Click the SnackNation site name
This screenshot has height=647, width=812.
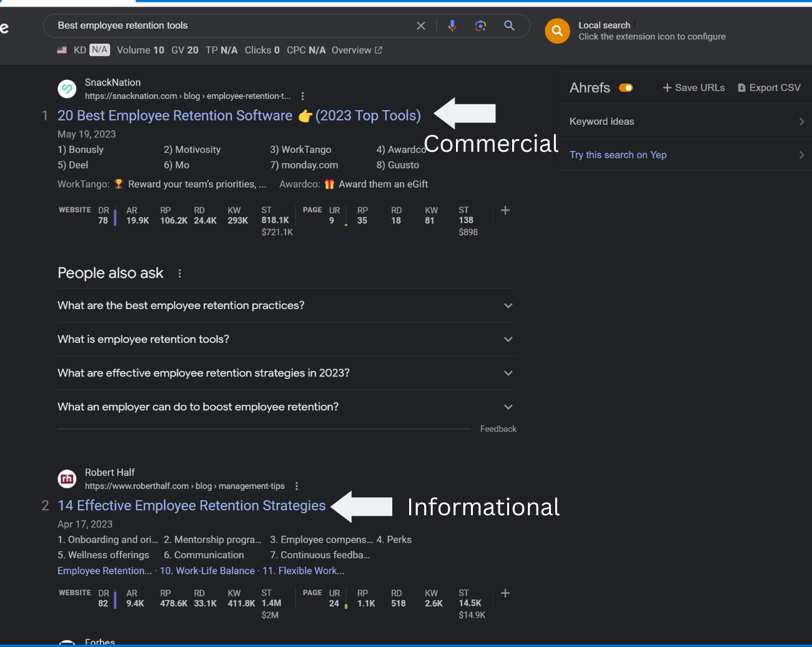(113, 82)
